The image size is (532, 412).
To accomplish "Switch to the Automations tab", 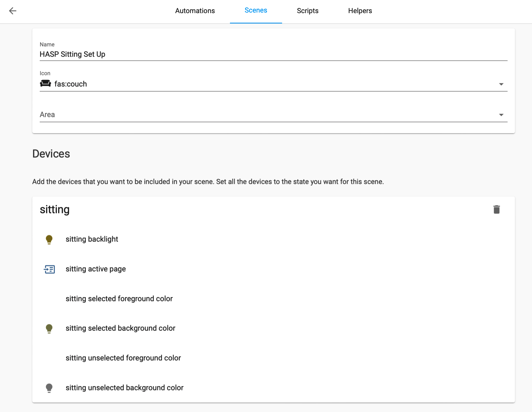I will pos(195,11).
